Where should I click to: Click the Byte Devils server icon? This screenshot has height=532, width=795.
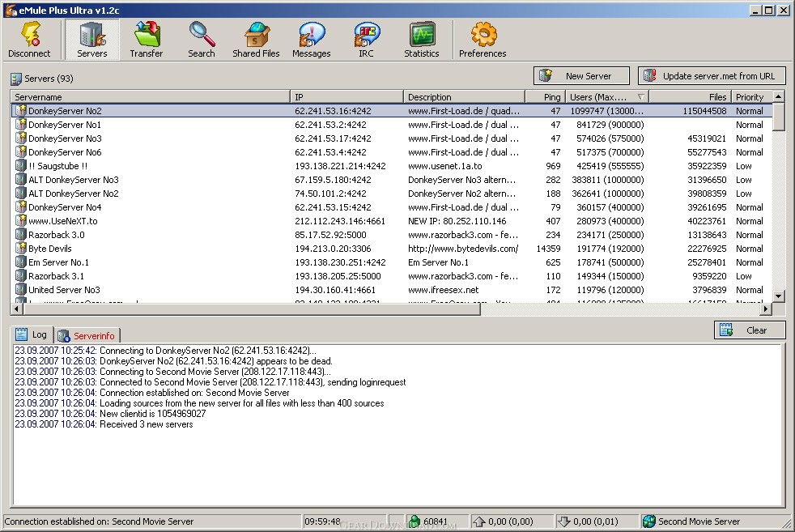[21, 249]
